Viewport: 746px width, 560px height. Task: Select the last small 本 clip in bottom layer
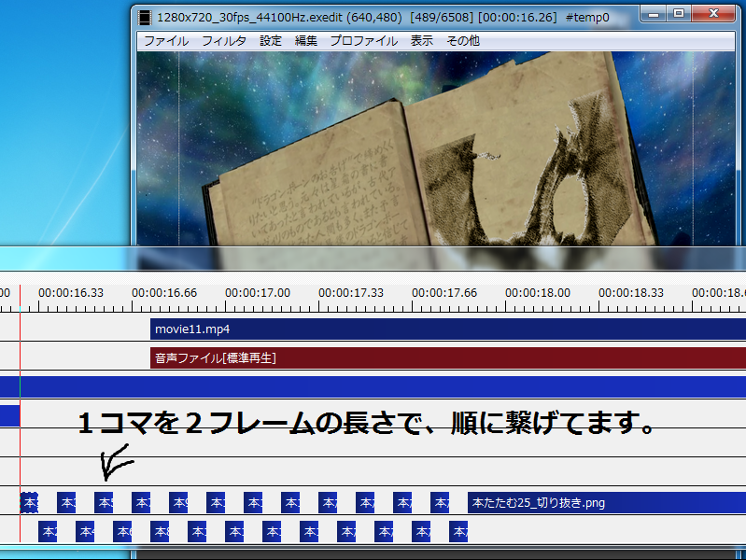coord(457,532)
